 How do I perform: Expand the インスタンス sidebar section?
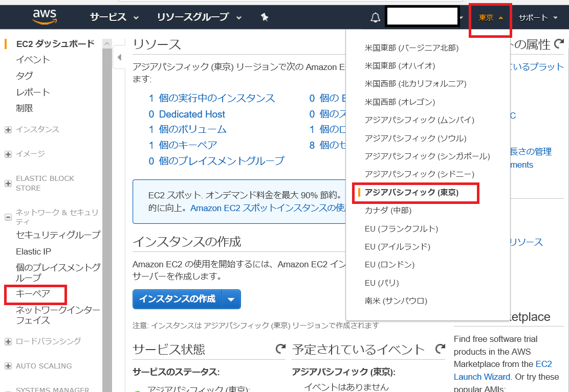click(8, 130)
